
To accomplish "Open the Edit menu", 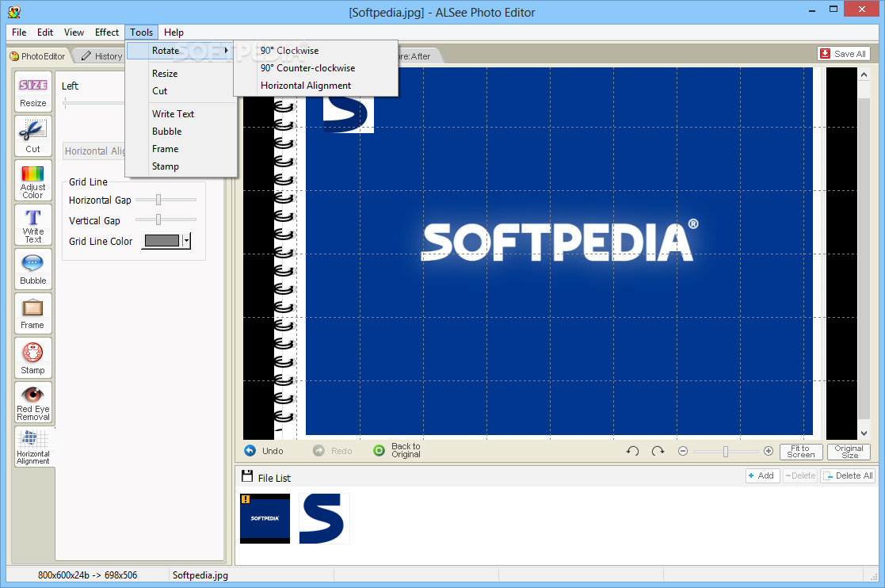I will pyautogui.click(x=45, y=32).
